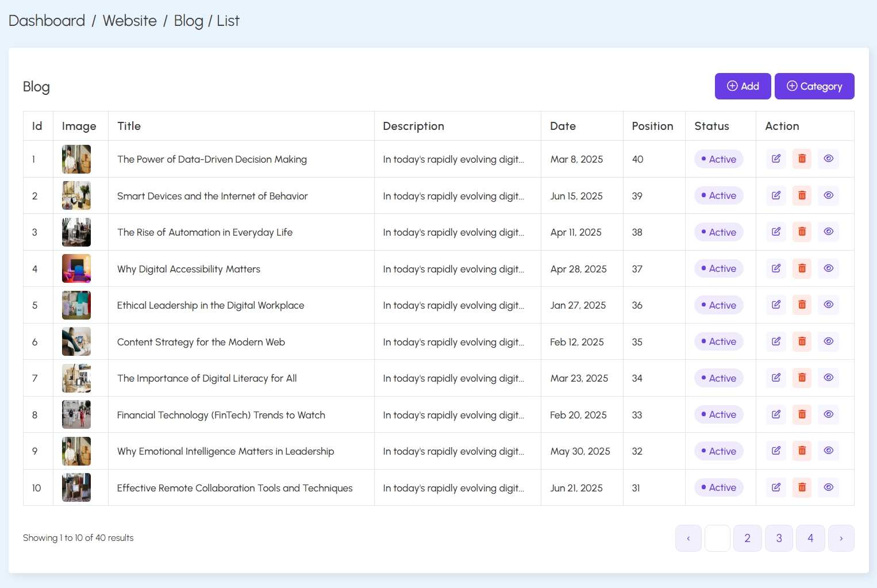Jump to page 4 of blog results
Screen dimensions: 877x588
coord(811,539)
